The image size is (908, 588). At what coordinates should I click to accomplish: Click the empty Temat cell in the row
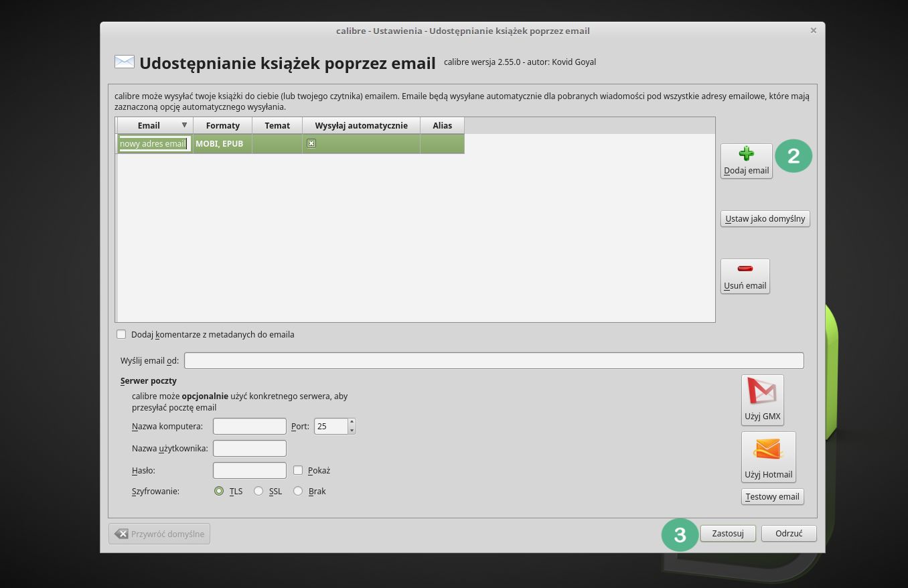coord(277,143)
